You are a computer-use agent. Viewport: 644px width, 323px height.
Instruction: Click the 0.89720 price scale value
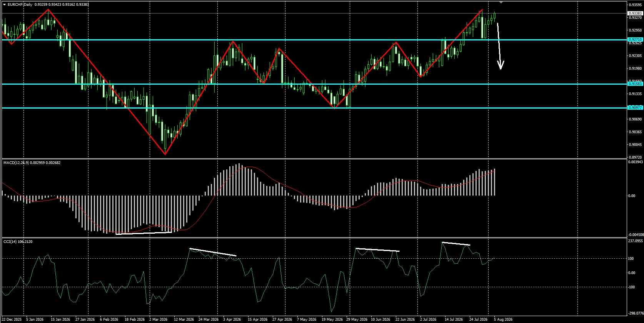(x=635, y=157)
